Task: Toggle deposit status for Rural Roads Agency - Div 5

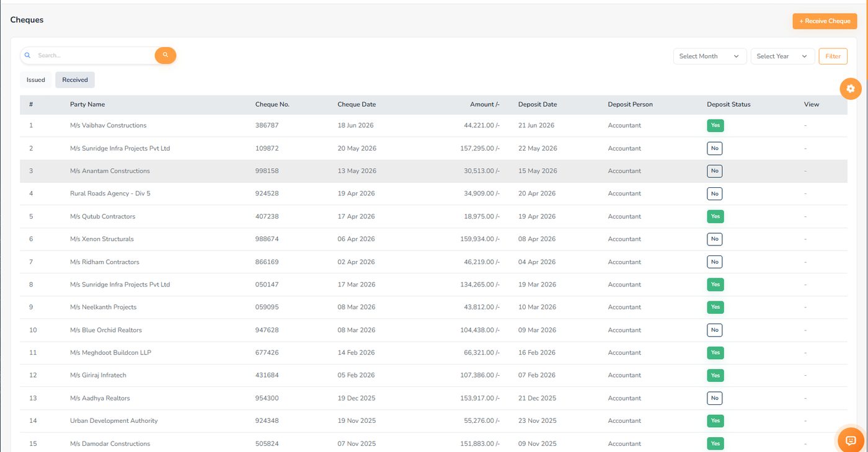Action: [x=715, y=193]
